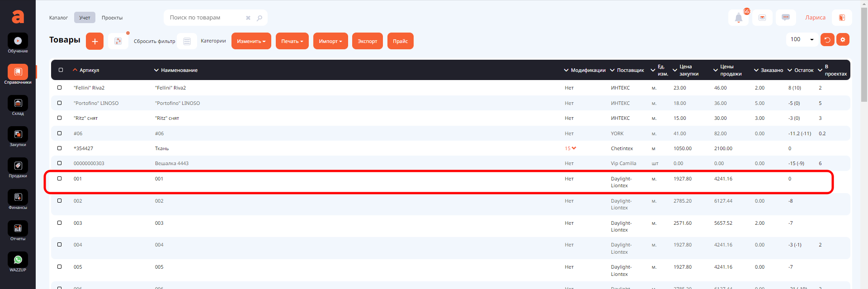Expand the Изменить dropdown button
The image size is (868, 289).
[251, 41]
